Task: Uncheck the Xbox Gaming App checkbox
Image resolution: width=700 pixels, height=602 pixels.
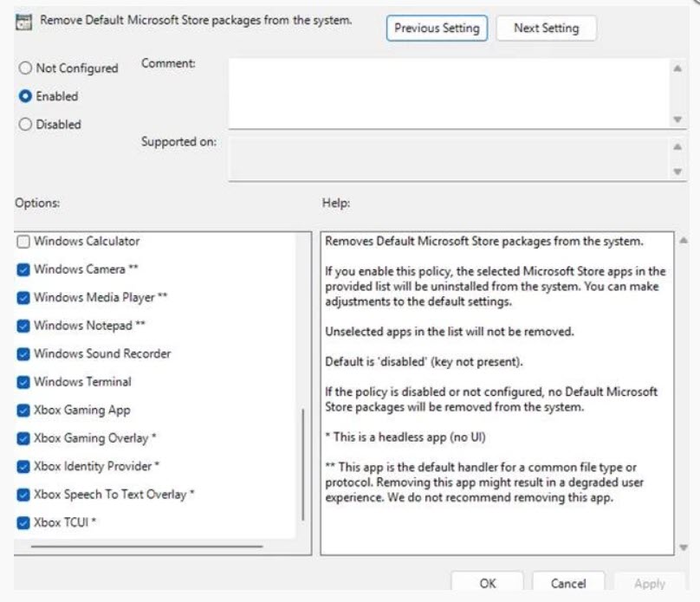Action: (23, 410)
